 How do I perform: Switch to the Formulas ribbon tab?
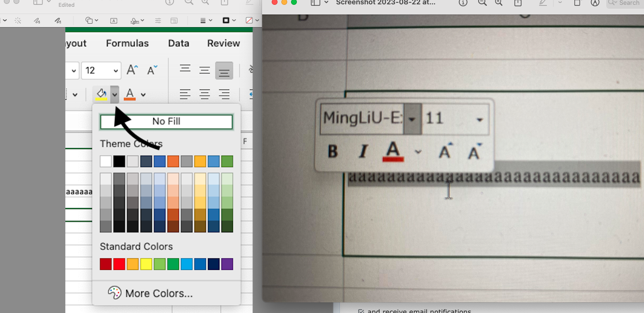pos(127,43)
